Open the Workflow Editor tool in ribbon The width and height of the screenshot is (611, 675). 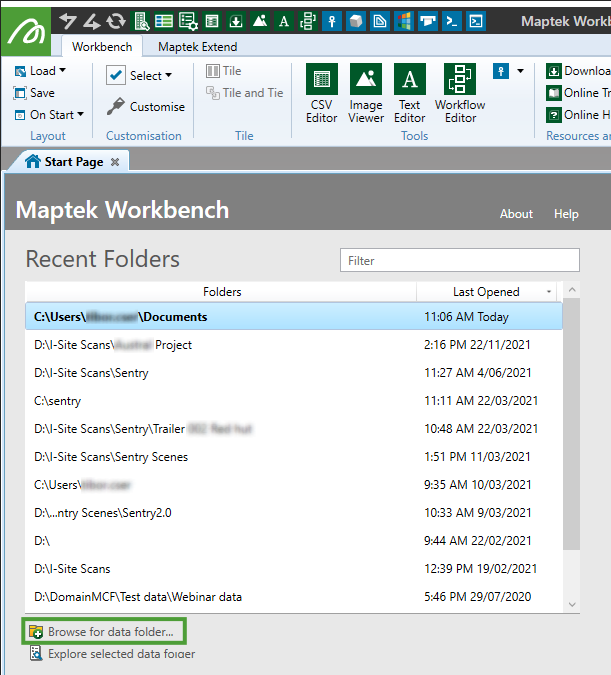pos(460,93)
